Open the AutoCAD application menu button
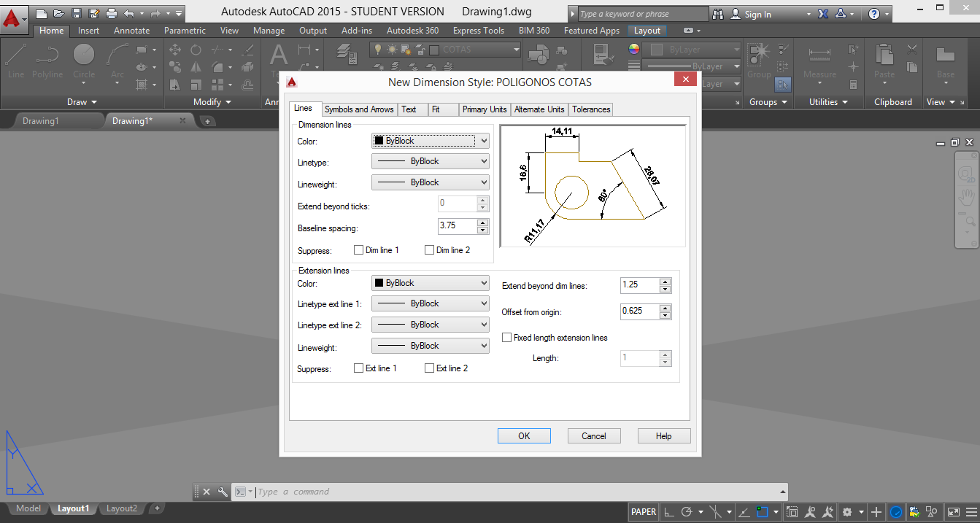 (15, 19)
